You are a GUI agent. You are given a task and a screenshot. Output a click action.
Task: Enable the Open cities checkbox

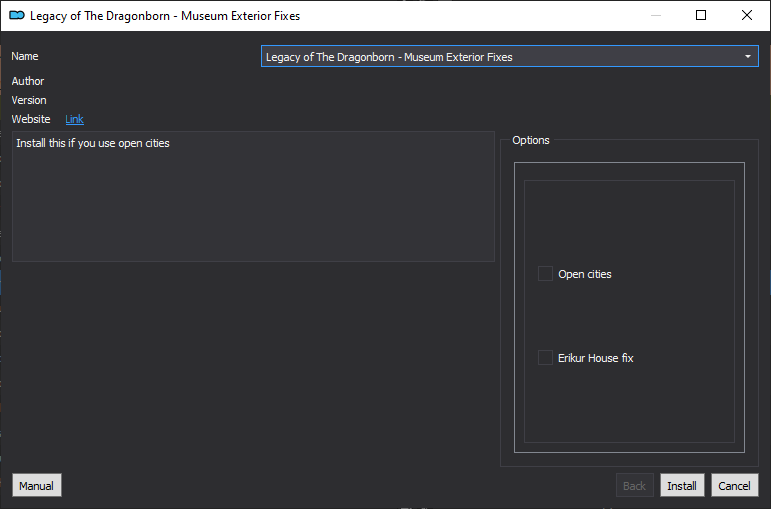coord(545,273)
